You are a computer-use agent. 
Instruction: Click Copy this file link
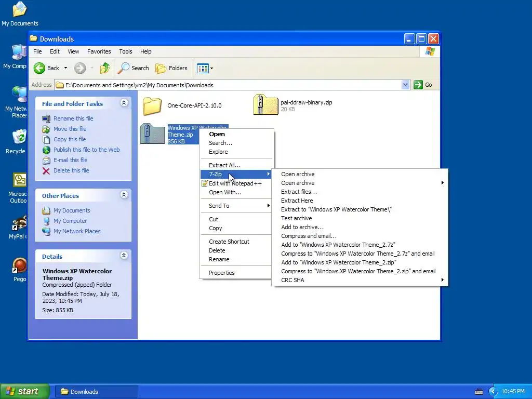pos(70,139)
